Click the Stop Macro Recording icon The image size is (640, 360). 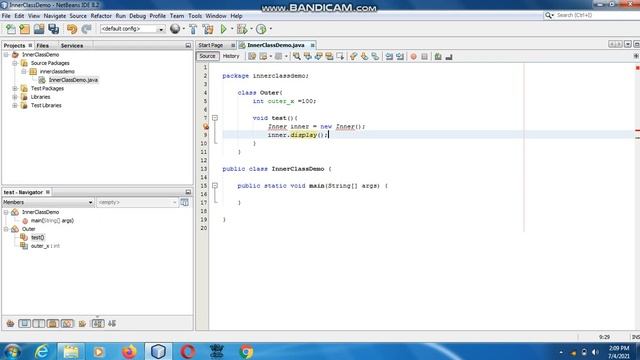tap(424, 56)
